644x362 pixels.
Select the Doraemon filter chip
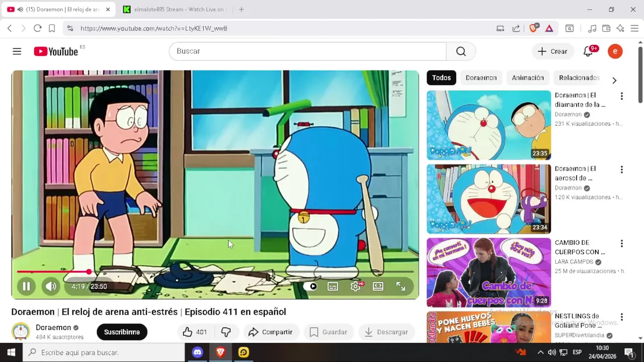[x=481, y=77]
